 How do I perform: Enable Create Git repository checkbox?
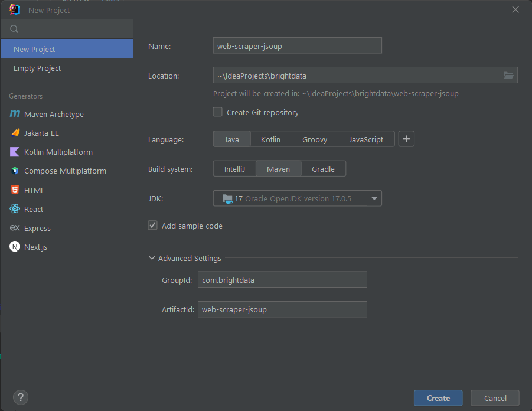click(x=217, y=112)
